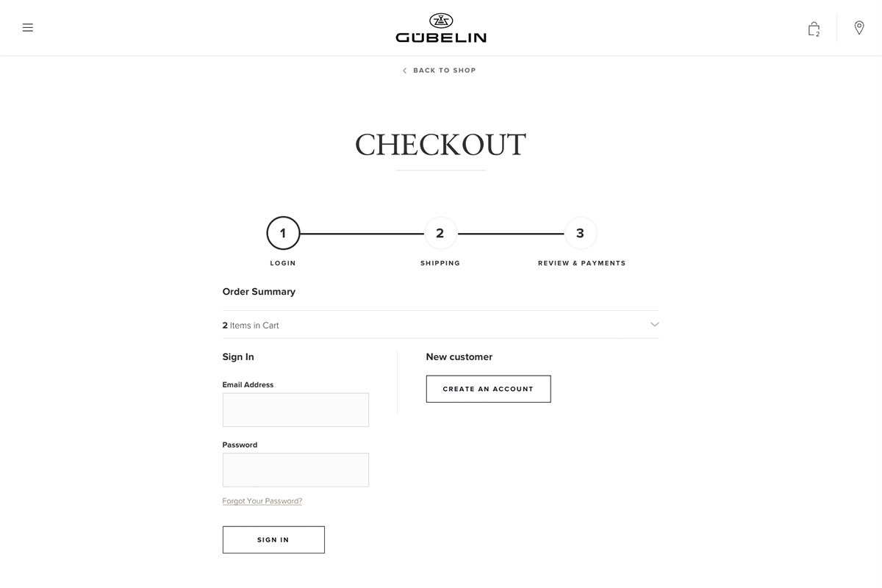Open the hamburger navigation menu
Viewport: 882px width, 588px height.
[28, 28]
